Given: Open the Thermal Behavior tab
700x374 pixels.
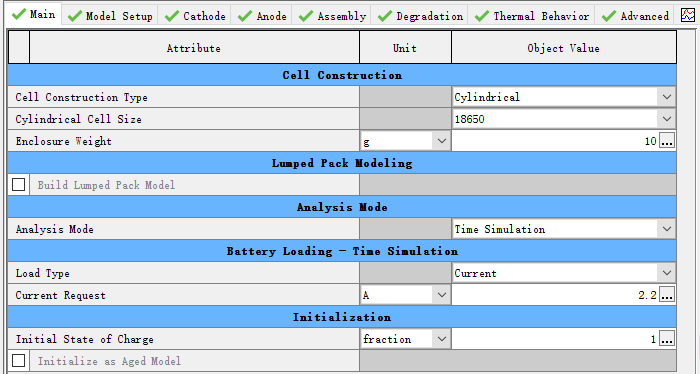Looking at the screenshot, I should point(531,16).
